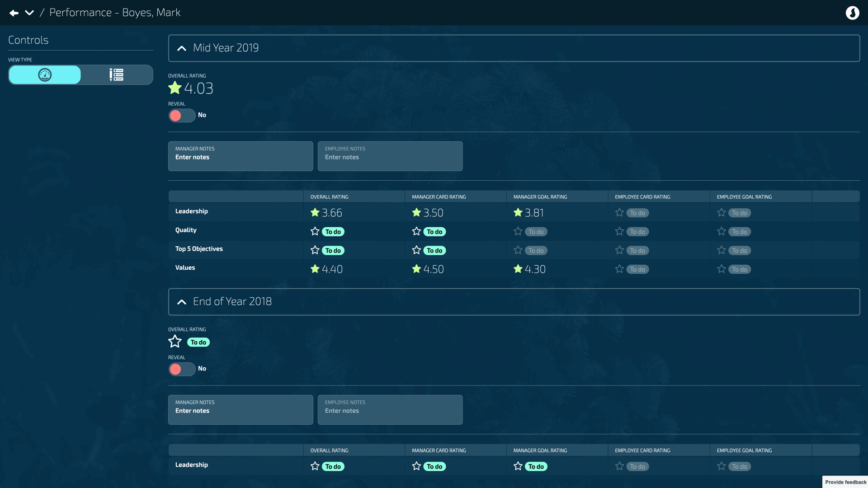Click the Leadership overall rating star 3.66
This screenshot has width=868, height=488.
315,212
